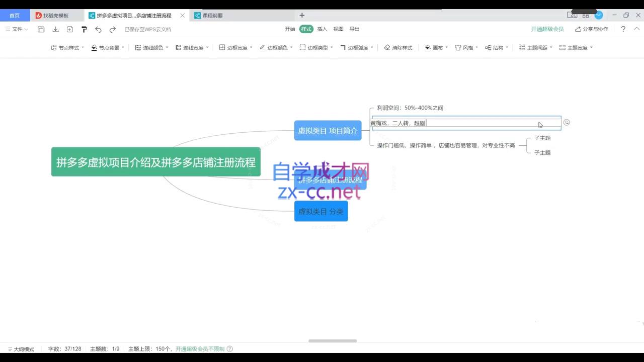Click the 分享与协作 button

tap(592, 29)
